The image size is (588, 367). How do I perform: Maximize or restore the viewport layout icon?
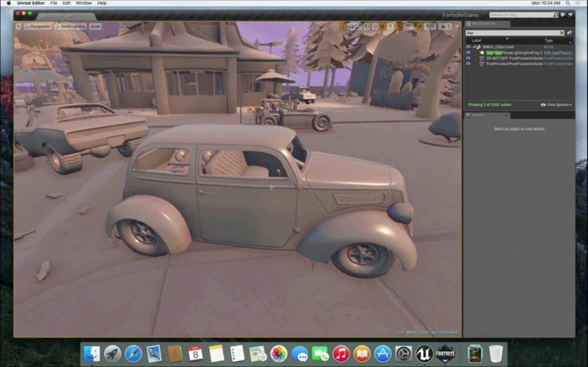pos(457,26)
